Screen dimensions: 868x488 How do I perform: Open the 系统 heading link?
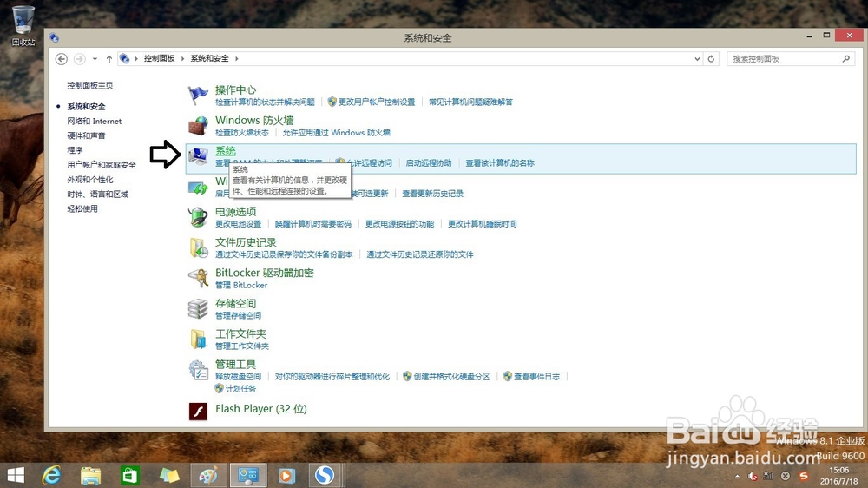226,151
